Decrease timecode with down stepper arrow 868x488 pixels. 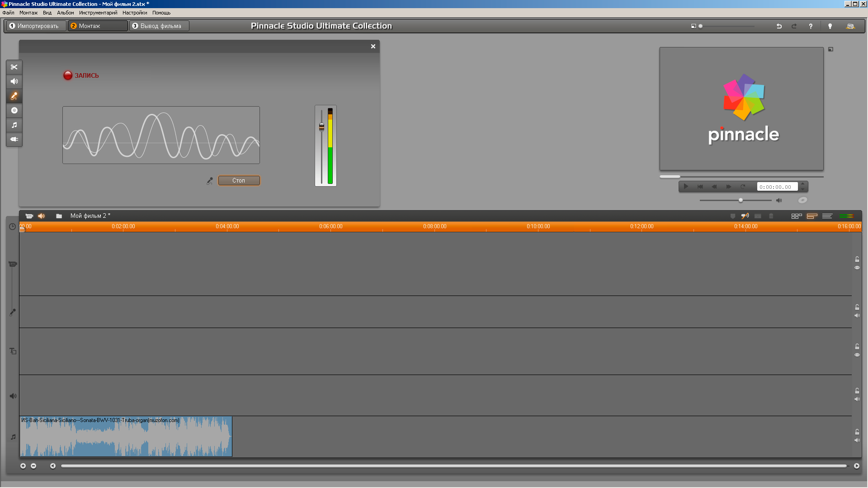pyautogui.click(x=803, y=189)
